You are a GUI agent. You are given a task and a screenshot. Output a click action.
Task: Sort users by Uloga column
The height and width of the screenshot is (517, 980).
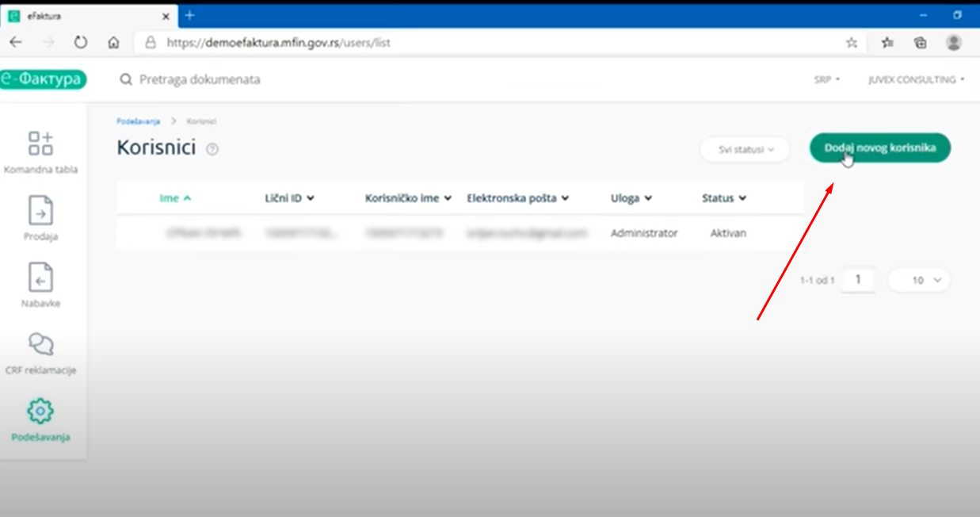point(631,198)
